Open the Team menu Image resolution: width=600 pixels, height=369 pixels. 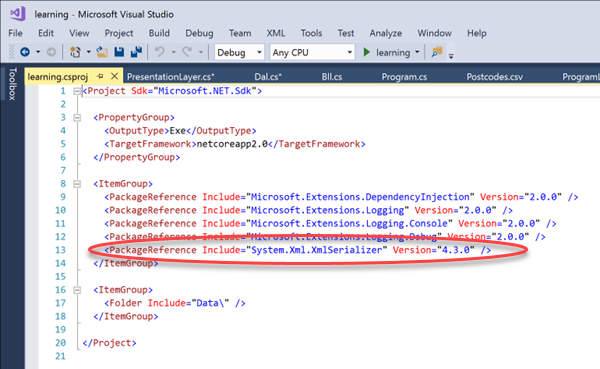pyautogui.click(x=240, y=33)
